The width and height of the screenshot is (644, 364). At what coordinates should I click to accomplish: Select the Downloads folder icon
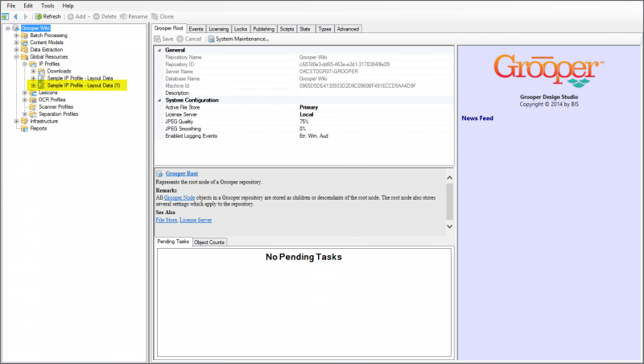click(42, 71)
